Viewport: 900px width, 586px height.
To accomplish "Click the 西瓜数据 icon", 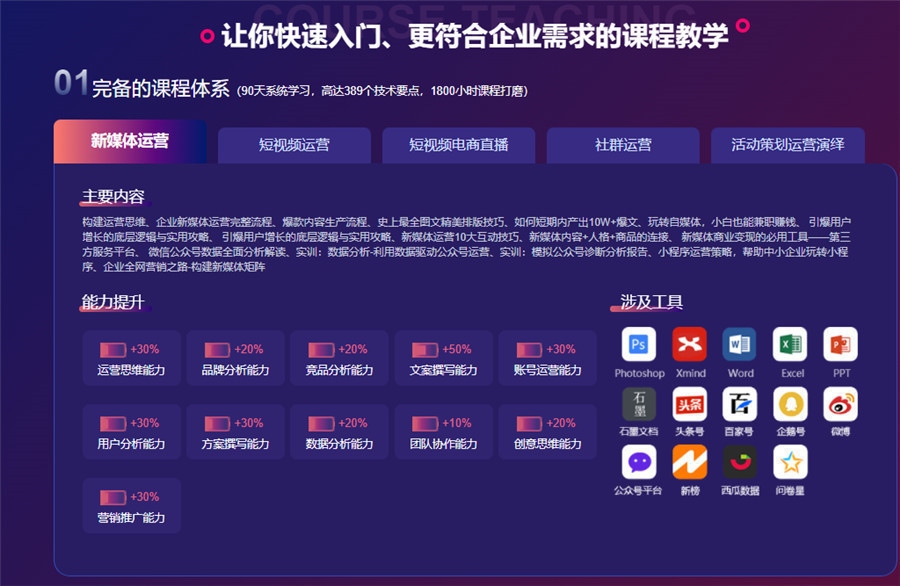I will click(x=740, y=462).
